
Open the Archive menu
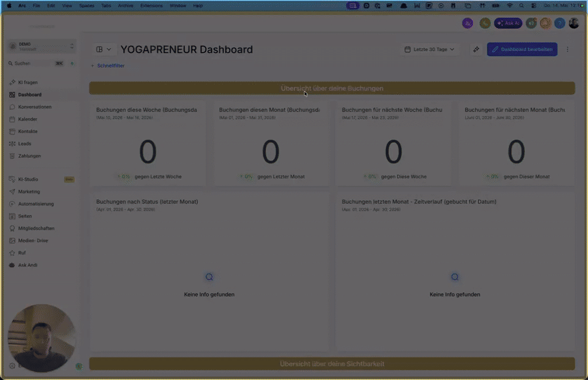pyautogui.click(x=126, y=6)
